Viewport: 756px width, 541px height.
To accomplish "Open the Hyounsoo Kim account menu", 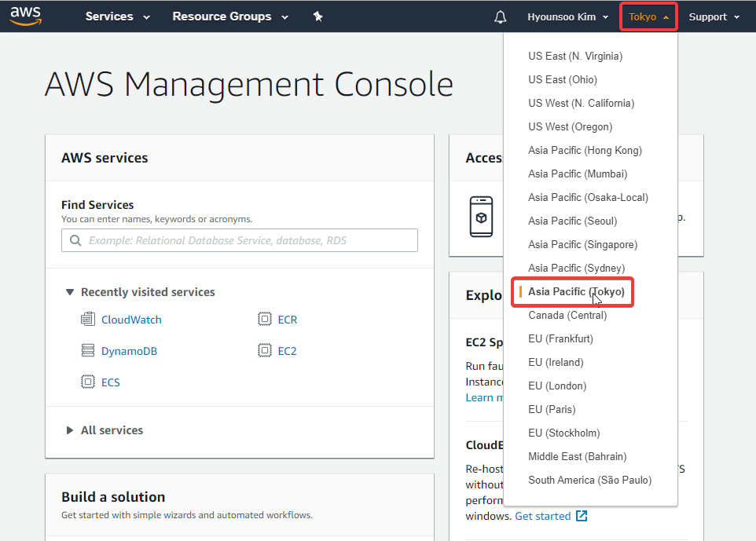I will [x=567, y=16].
